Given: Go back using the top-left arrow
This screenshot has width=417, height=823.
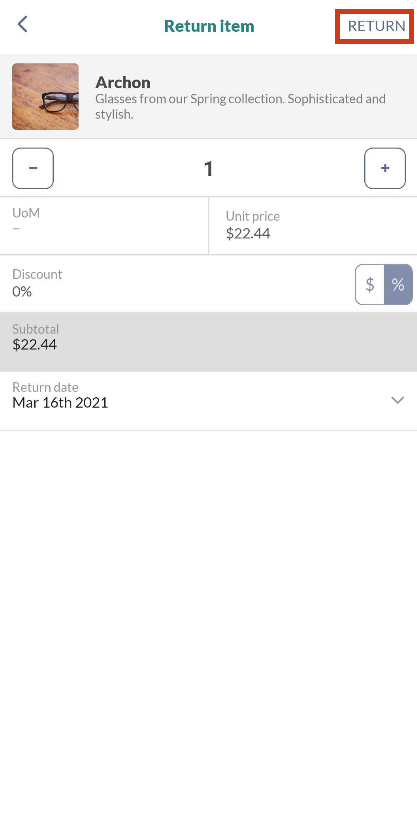Looking at the screenshot, I should click(x=22, y=24).
